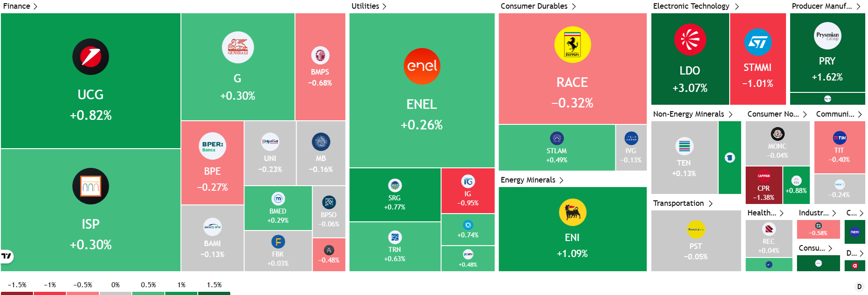This screenshot has height=295, width=868.
Task: Click the dark green 1.5% legend swatch
Action: (214, 294)
